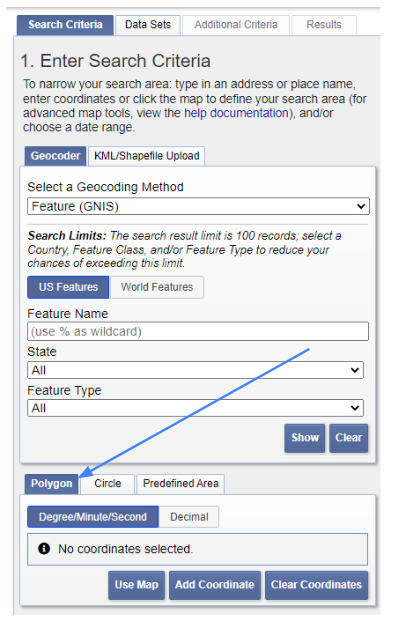Open the KML/Shapefile Upload tab
Screen dimensions: 395x621
(x=147, y=156)
